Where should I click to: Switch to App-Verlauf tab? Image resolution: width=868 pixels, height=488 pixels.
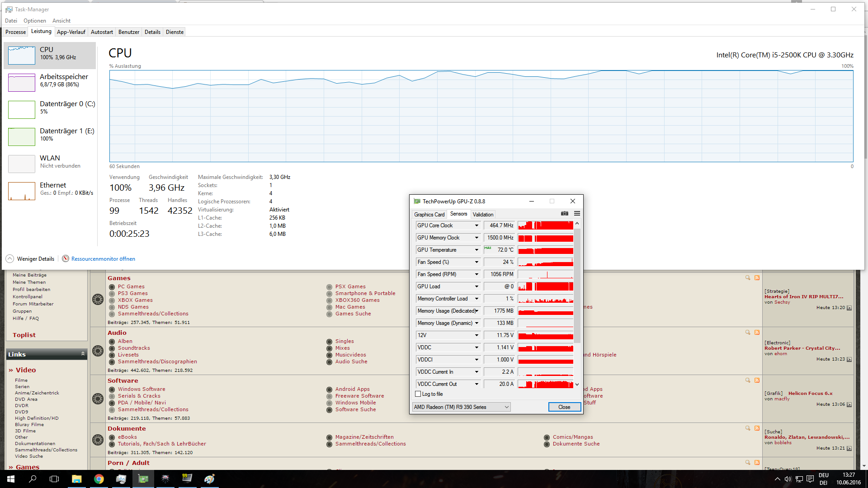coord(71,32)
